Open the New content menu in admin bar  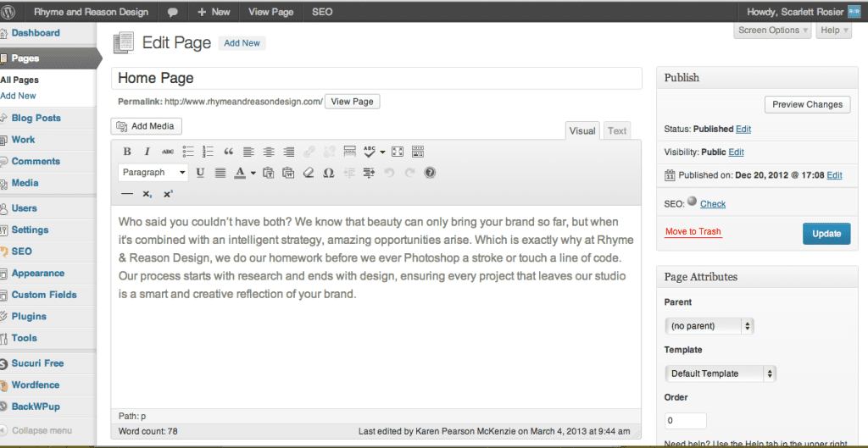click(213, 12)
